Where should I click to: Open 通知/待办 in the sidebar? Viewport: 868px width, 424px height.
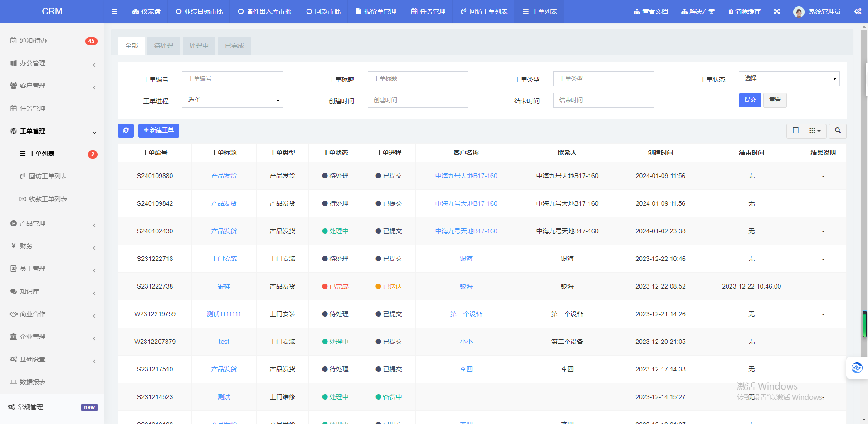pos(52,40)
